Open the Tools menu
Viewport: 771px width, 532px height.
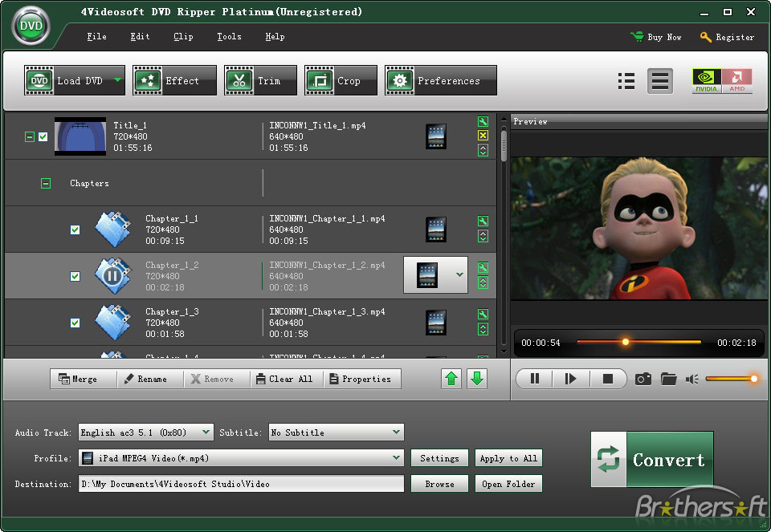point(229,37)
